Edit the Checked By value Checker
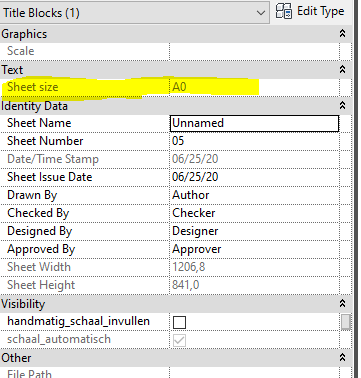 click(255, 213)
